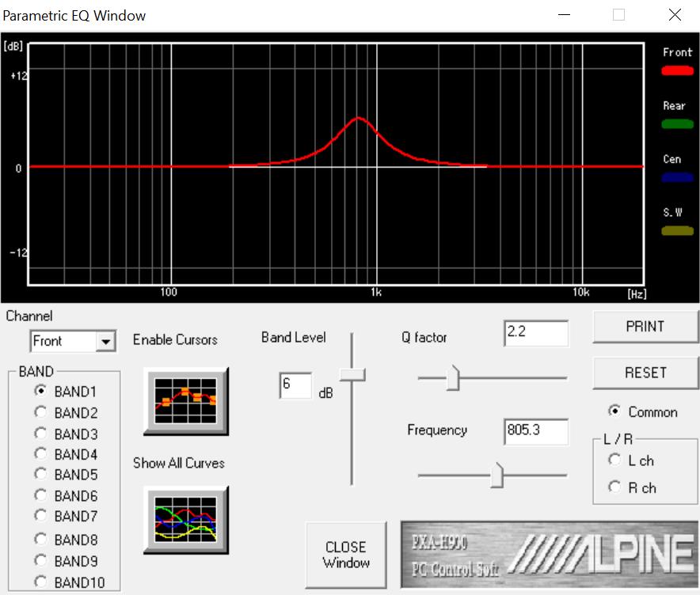Select the BAND2 radio button

[x=40, y=411]
